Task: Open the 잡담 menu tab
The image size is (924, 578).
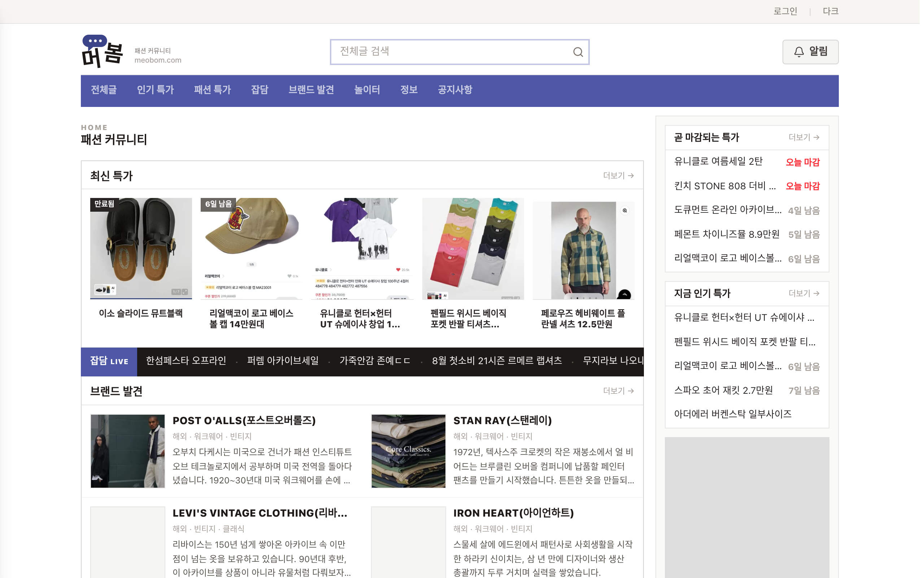Action: [x=261, y=90]
